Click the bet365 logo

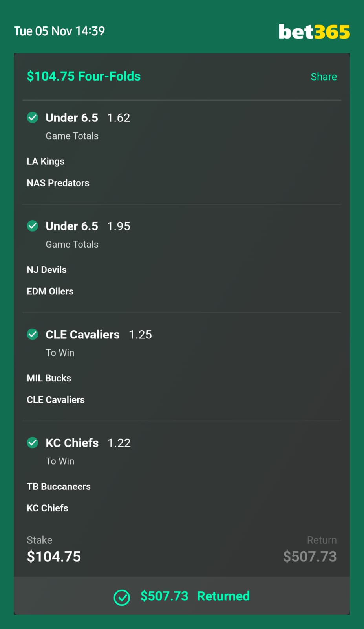[x=314, y=31]
